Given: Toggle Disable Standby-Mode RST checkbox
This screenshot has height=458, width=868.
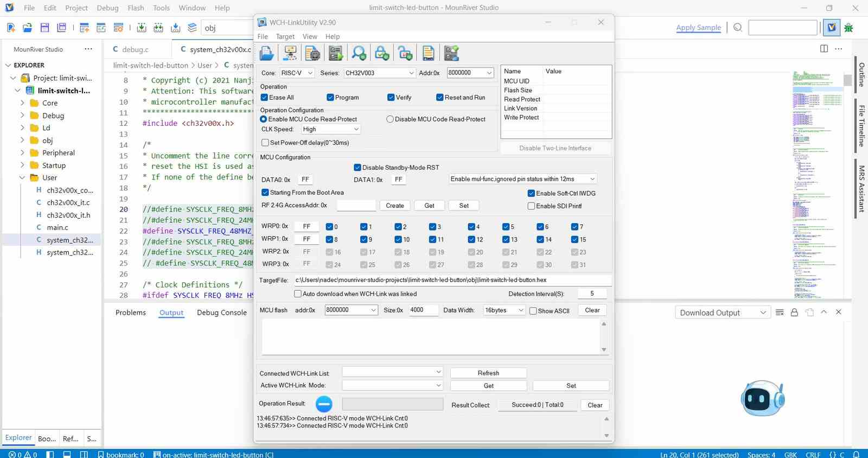Looking at the screenshot, I should (x=358, y=167).
